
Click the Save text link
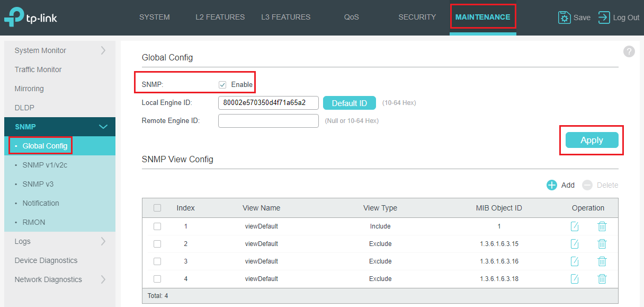(x=582, y=17)
